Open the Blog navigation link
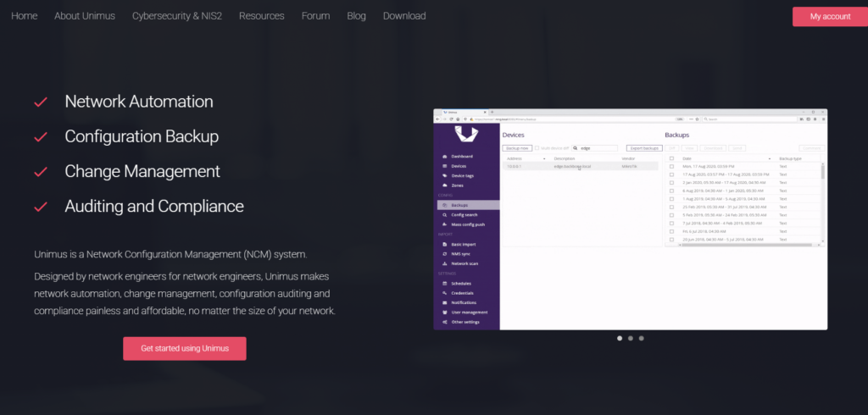 click(357, 16)
